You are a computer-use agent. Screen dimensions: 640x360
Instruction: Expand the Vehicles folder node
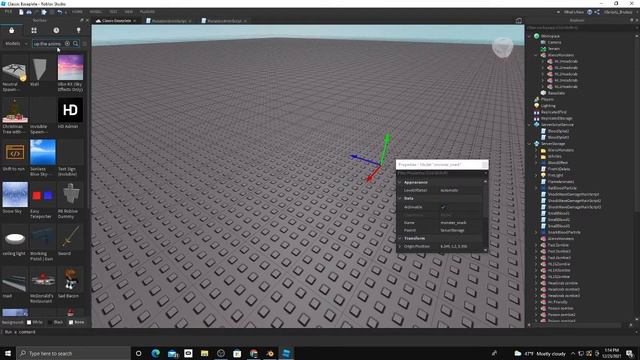click(x=536, y=156)
